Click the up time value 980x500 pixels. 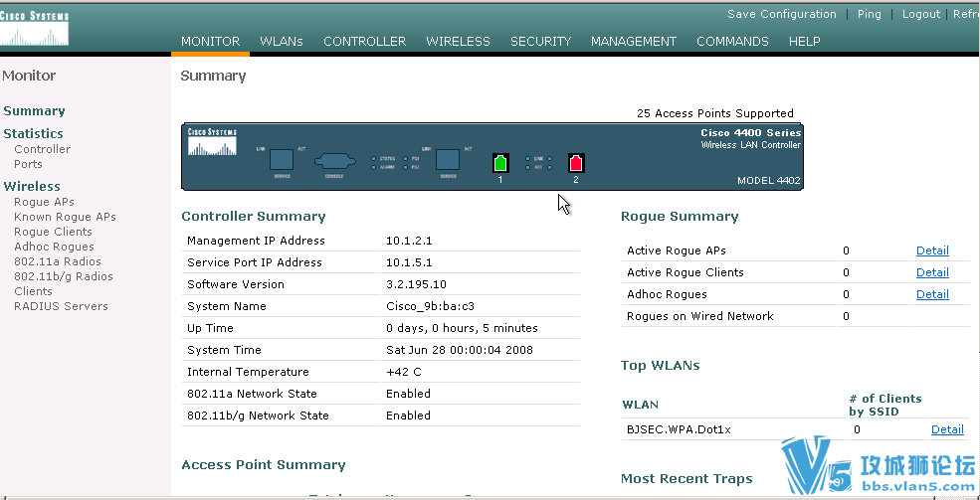[x=462, y=328]
